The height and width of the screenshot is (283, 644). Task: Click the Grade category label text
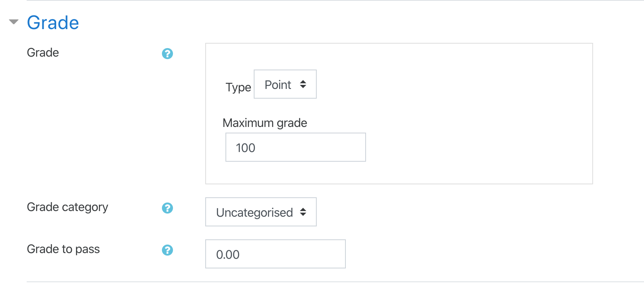coord(67,207)
